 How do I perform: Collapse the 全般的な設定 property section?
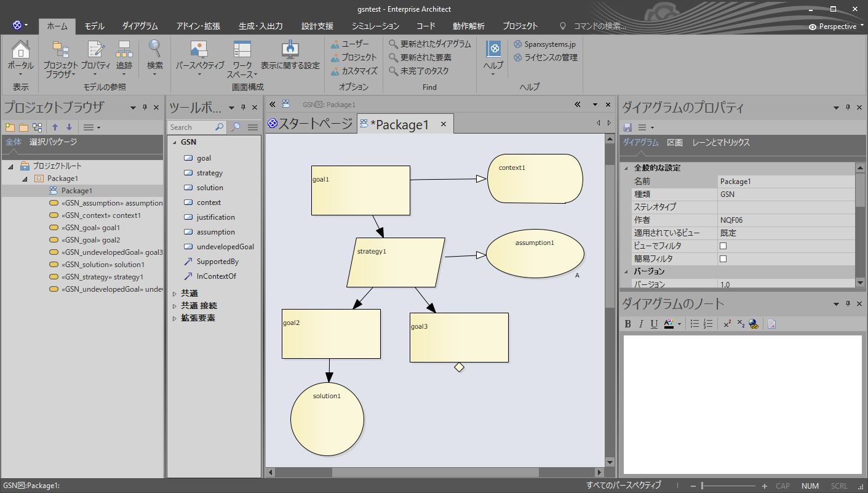(626, 168)
